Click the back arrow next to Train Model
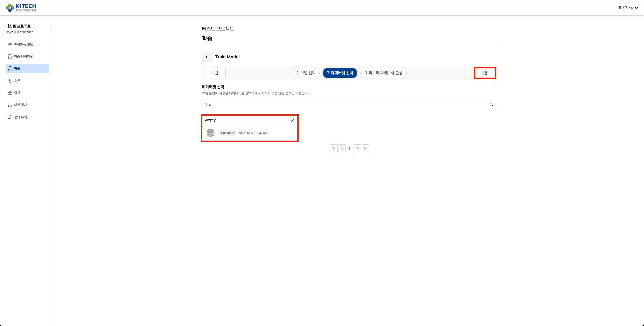The height and width of the screenshot is (326, 644). [207, 57]
